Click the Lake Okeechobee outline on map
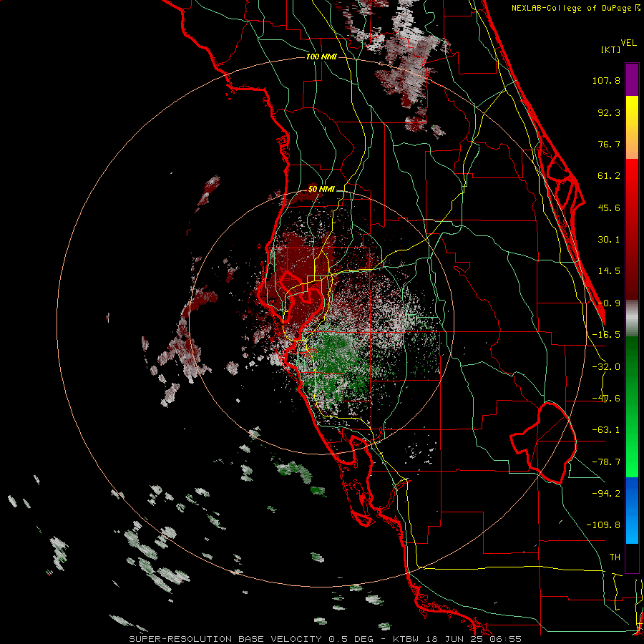The image size is (644, 644). point(543,443)
